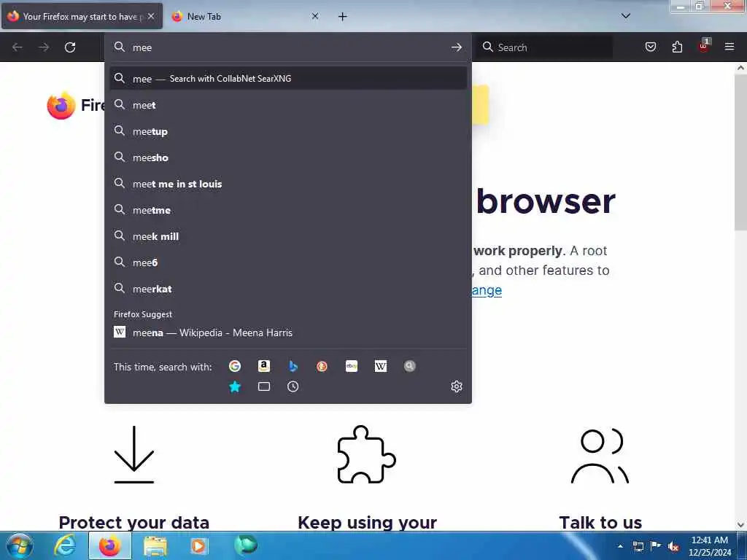Open the media player taskbar icon
This screenshot has width=747, height=560.
click(199, 546)
